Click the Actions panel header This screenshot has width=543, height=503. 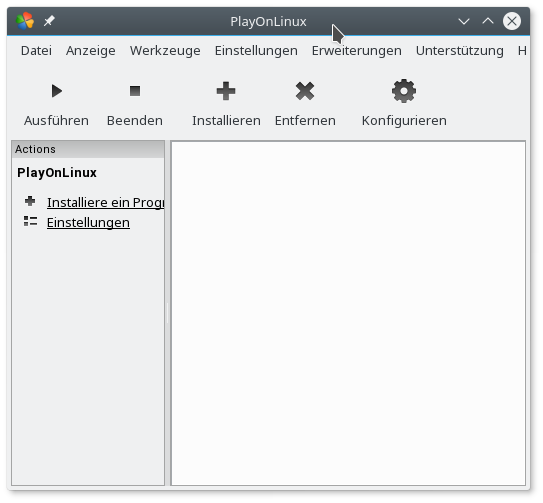[88, 149]
